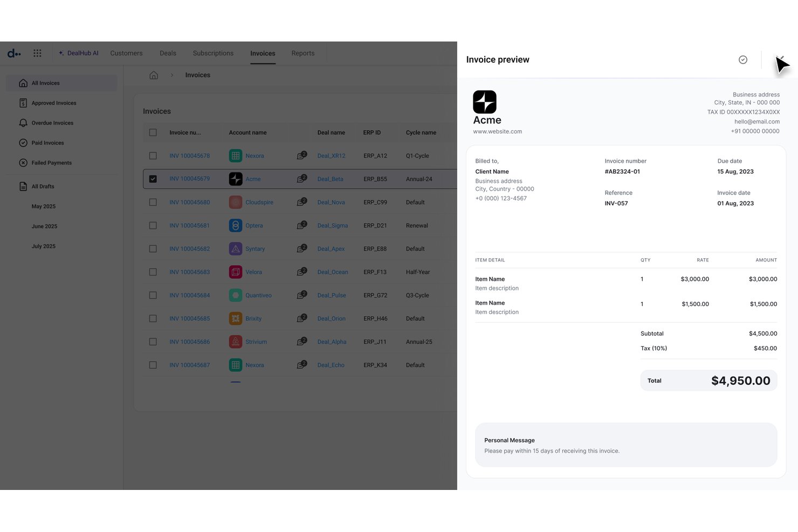Click the DealHub logo icon
The width and height of the screenshot is (798, 532).
(14, 53)
